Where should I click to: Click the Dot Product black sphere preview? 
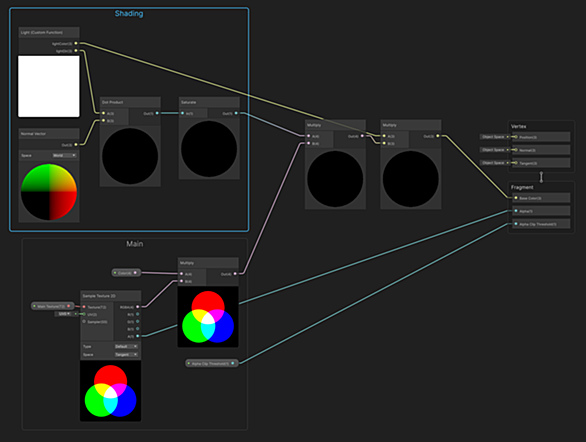tap(130, 156)
